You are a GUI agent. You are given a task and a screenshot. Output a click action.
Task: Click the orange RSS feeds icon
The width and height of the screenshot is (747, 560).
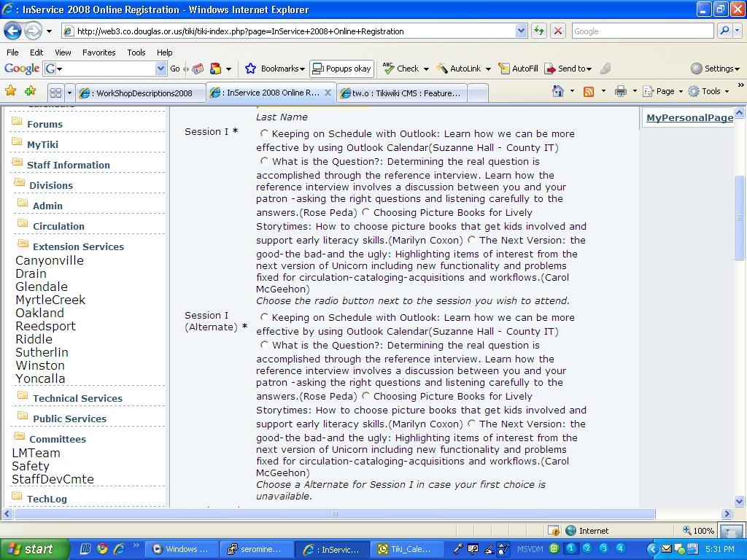pos(589,91)
